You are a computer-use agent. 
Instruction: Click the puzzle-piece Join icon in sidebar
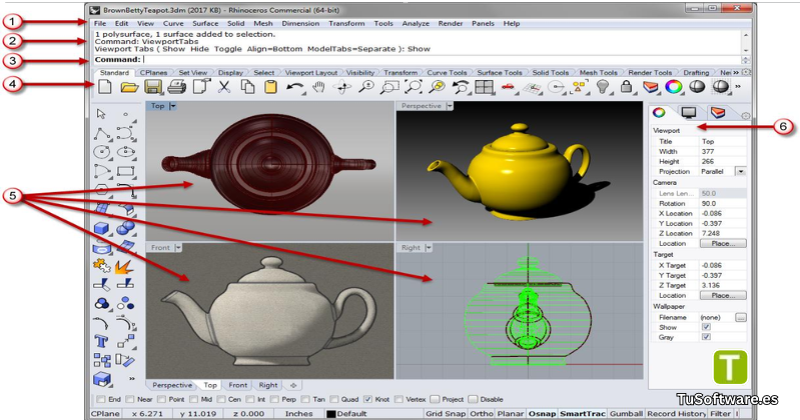[x=102, y=266]
